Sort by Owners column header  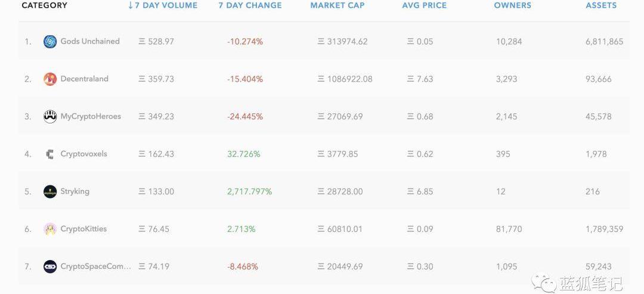(513, 6)
